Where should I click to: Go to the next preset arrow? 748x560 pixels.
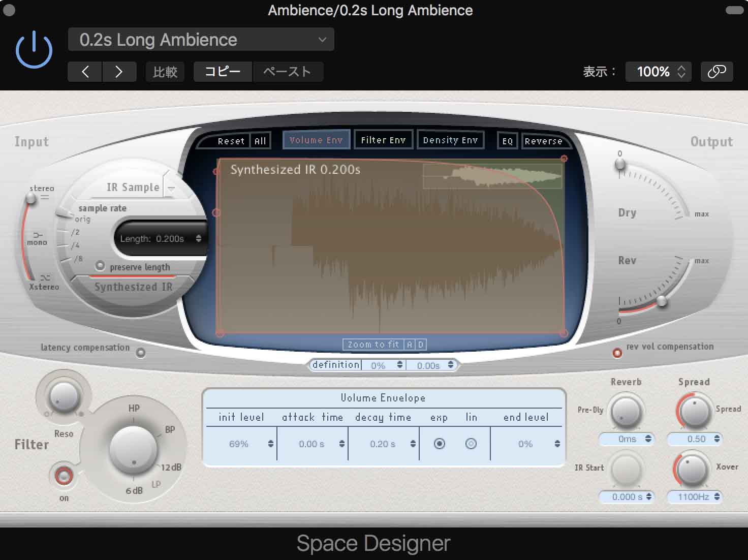tap(119, 72)
